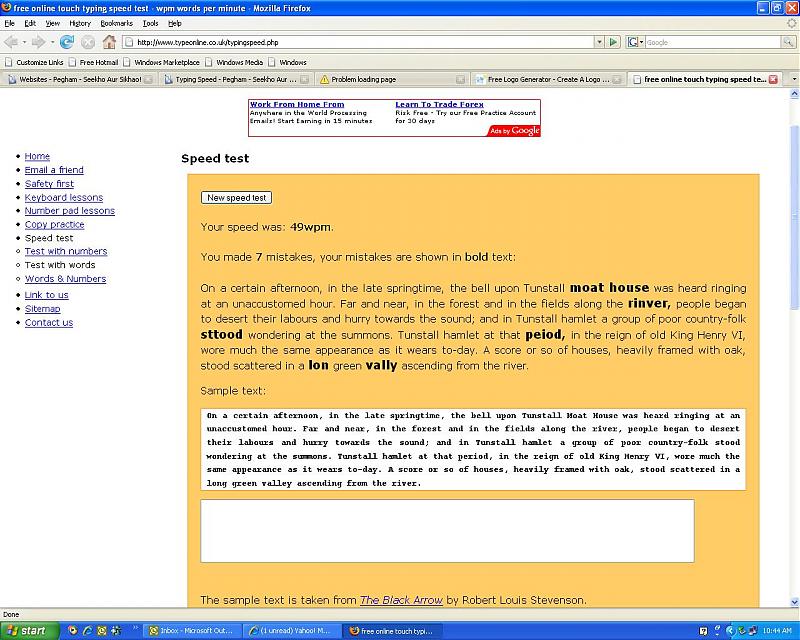The height and width of the screenshot is (640, 800).
Task: Open the list all tabs dropdown
Action: [x=794, y=79]
